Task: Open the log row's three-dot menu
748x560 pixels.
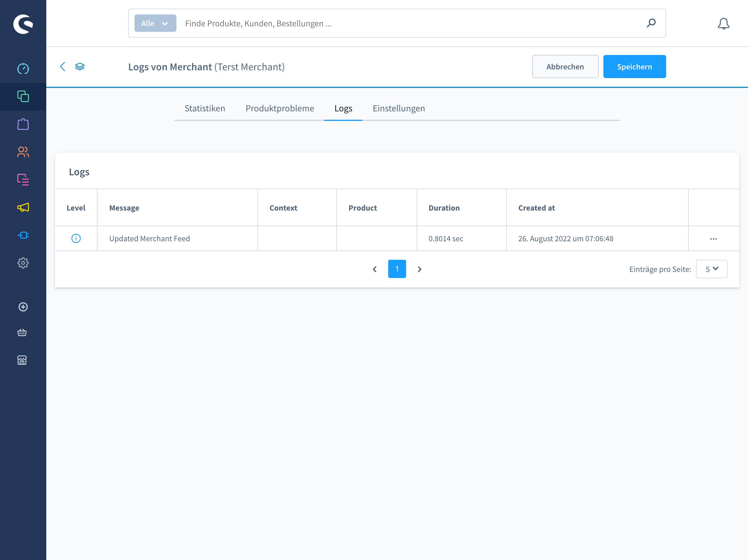Action: [x=714, y=239]
